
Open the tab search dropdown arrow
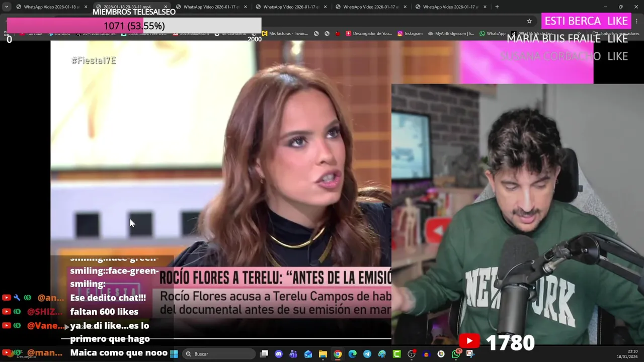(7, 7)
